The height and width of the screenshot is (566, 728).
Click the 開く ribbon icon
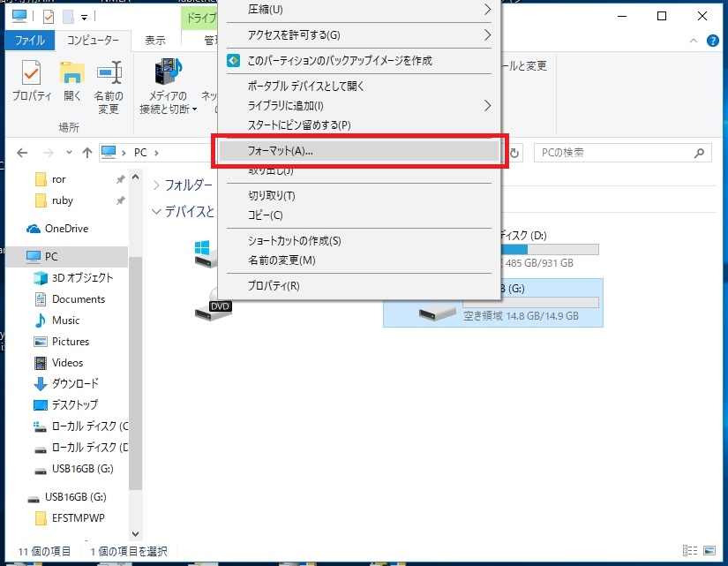(72, 81)
